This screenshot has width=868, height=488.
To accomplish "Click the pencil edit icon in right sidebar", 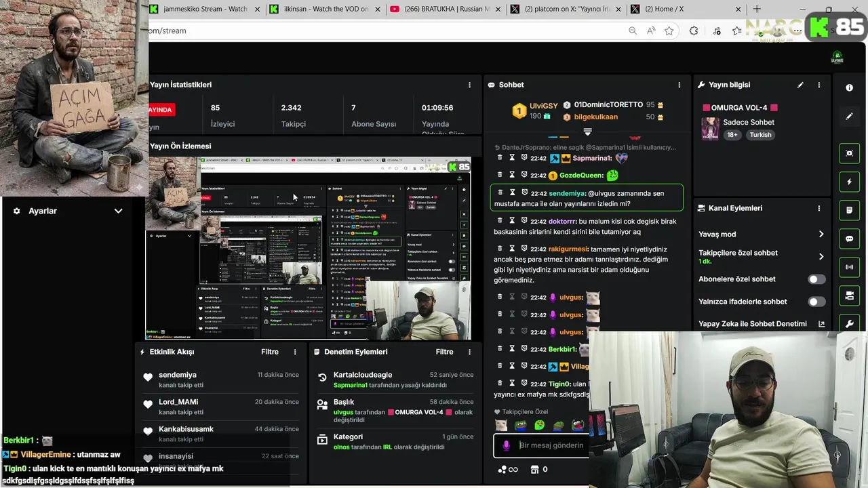I will pos(849,117).
